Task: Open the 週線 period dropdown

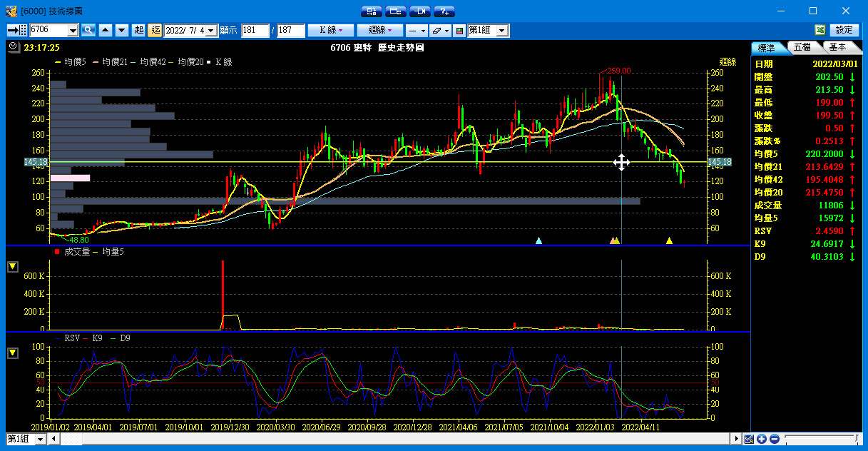Action: pos(380,30)
